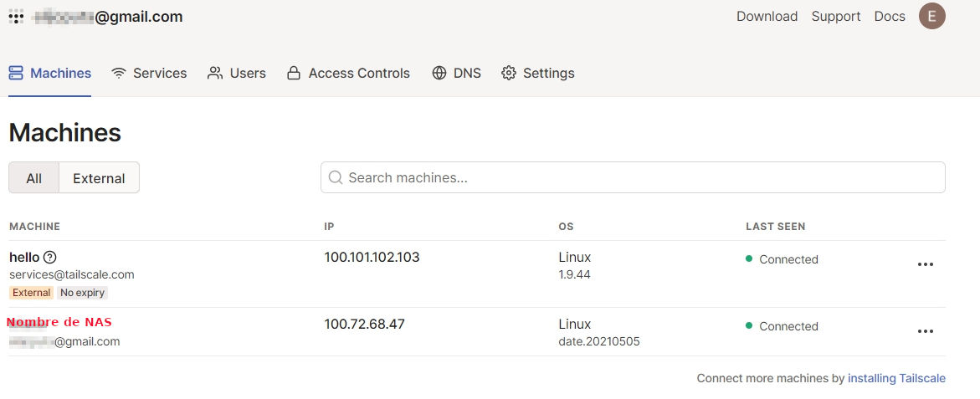Click the Search machines input field
Screen dimensions: 980x399
[x=633, y=177]
